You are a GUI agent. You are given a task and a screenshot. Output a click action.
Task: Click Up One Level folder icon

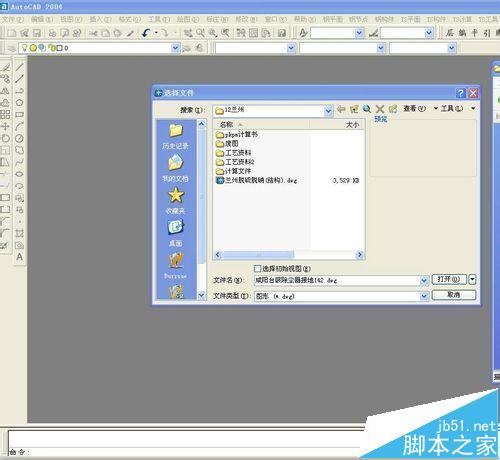[x=354, y=109]
